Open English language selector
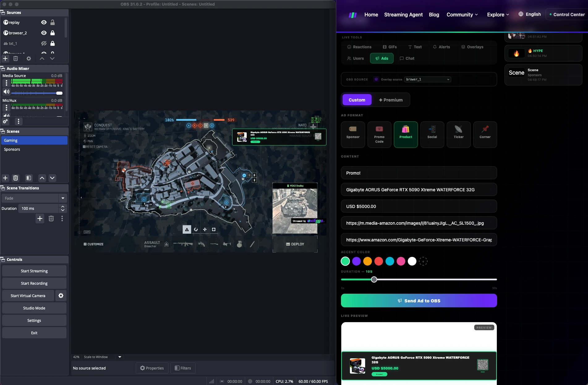588x385 pixels. (530, 14)
